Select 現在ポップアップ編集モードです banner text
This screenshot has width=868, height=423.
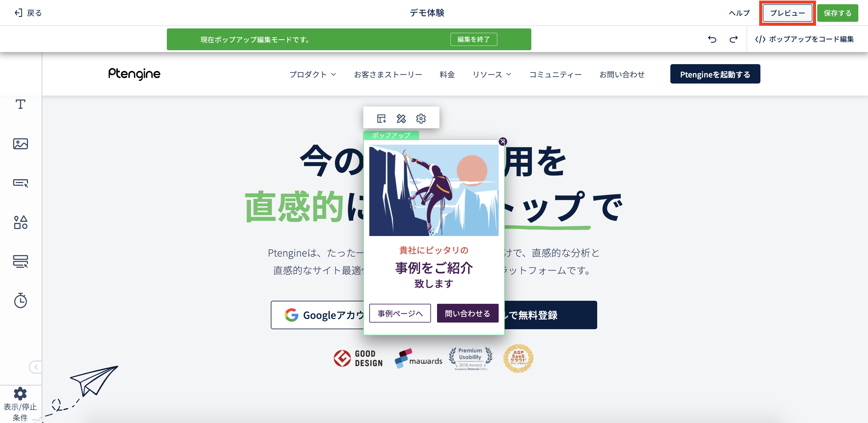255,39
